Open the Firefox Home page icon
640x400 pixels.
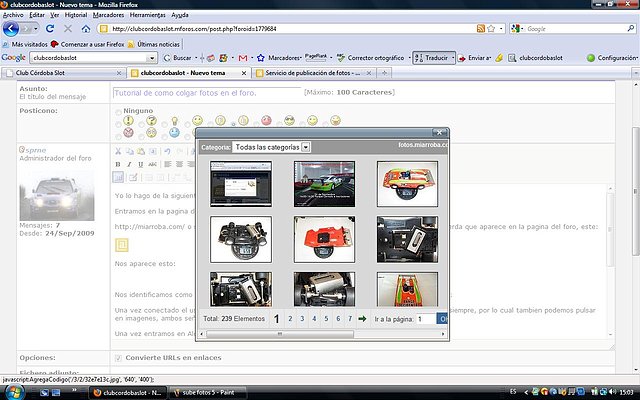click(86, 29)
